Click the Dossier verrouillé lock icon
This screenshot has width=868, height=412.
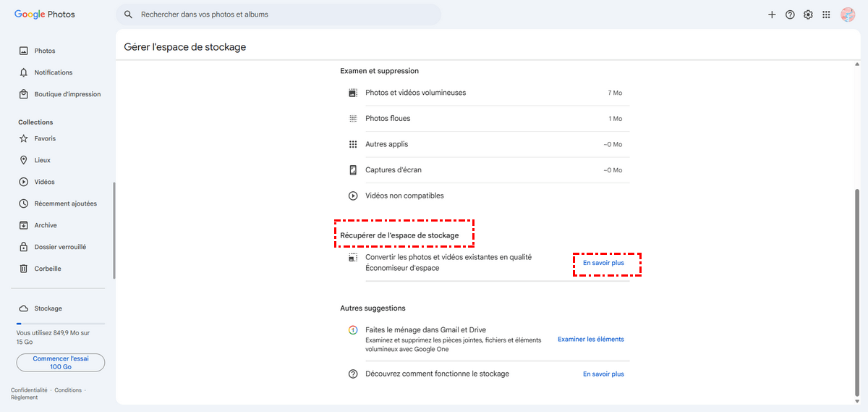pyautogui.click(x=24, y=247)
